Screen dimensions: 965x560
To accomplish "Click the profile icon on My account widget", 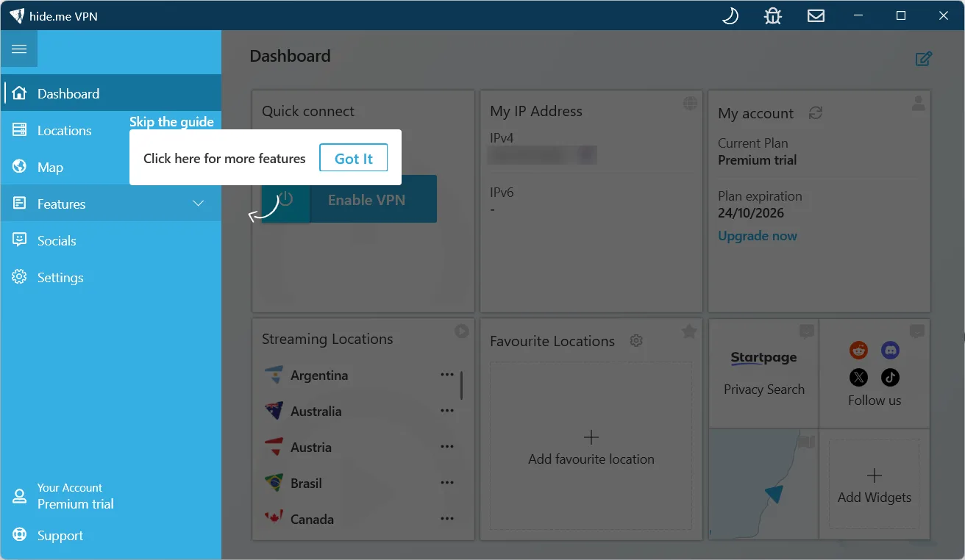I will (918, 104).
